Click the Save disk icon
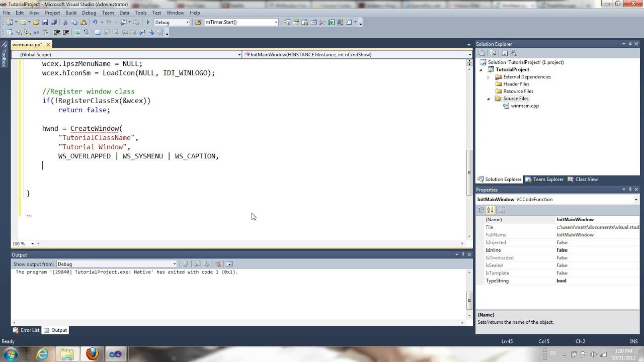 point(45,22)
